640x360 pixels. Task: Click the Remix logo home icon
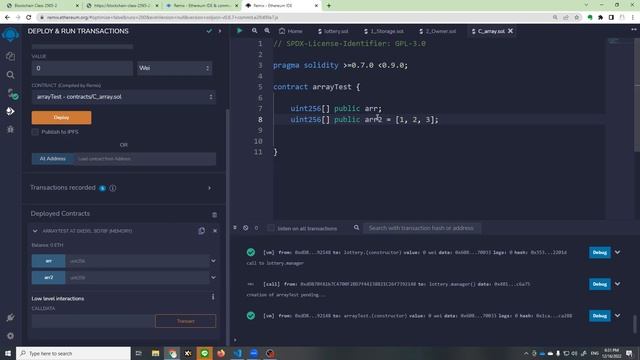(10, 35)
